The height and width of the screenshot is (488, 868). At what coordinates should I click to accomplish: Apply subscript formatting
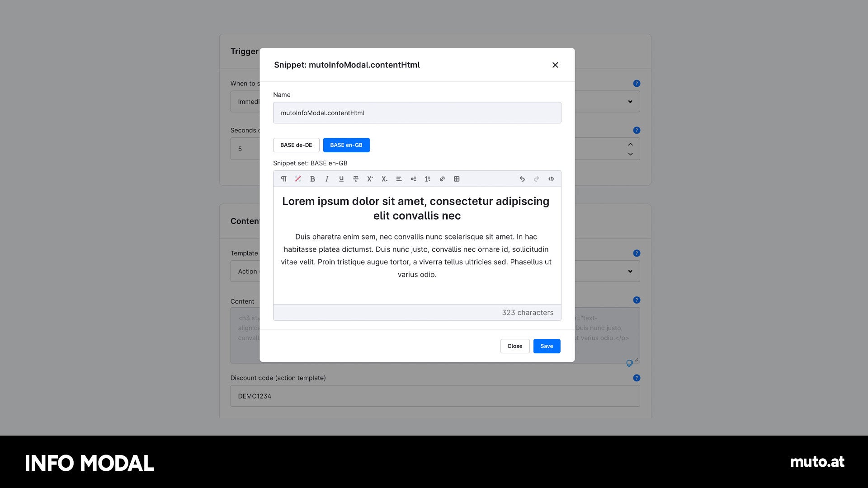point(384,179)
